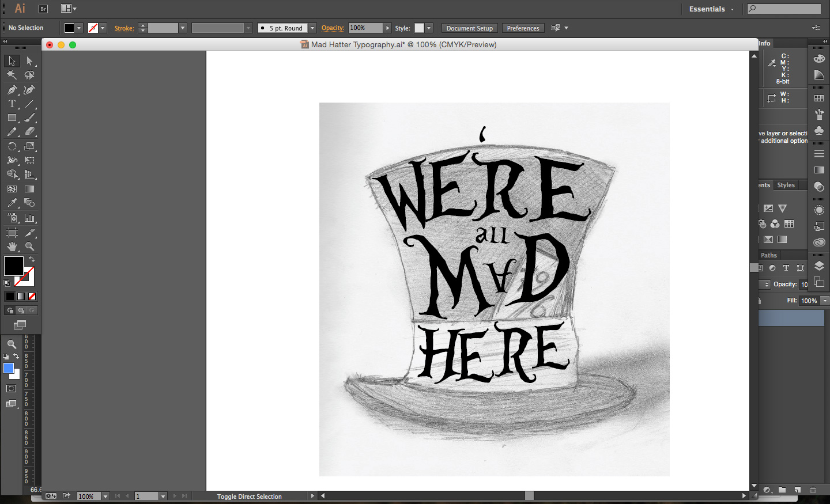Select the Shape Builder tool
The image size is (830, 504).
pyautogui.click(x=12, y=174)
